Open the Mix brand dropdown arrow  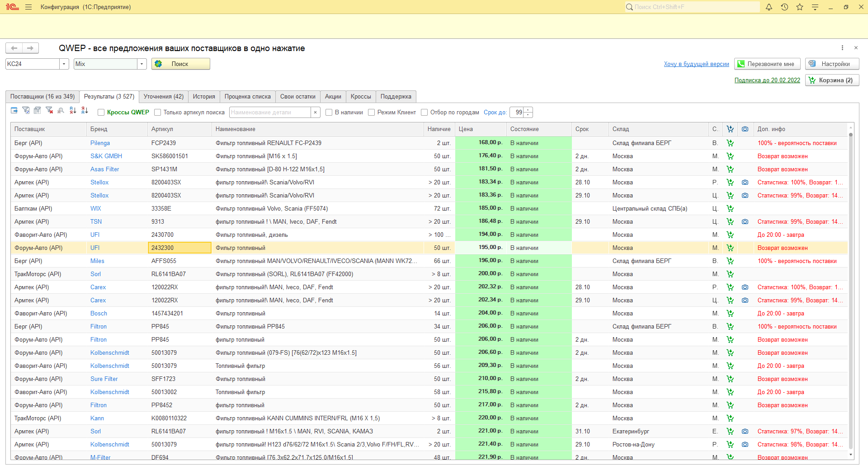point(142,64)
